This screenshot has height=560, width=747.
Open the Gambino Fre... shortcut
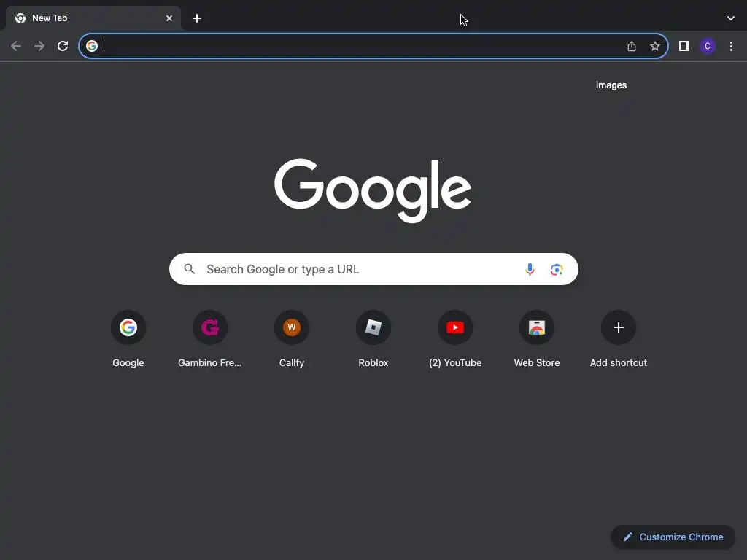[209, 340]
